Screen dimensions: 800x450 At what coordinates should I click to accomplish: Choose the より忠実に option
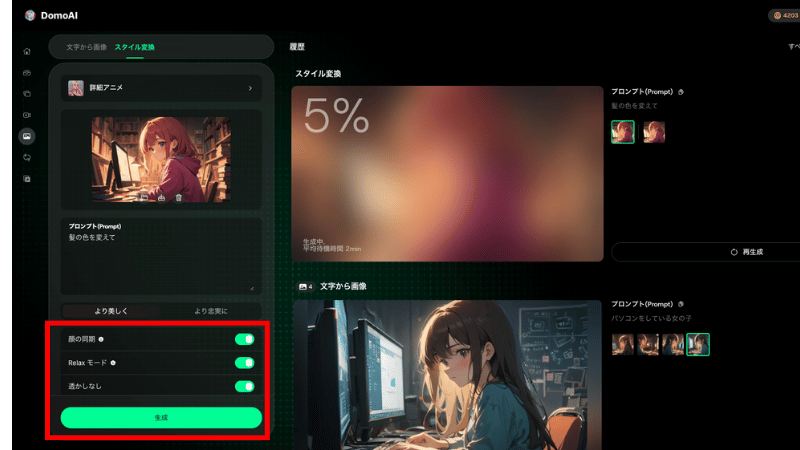point(210,311)
